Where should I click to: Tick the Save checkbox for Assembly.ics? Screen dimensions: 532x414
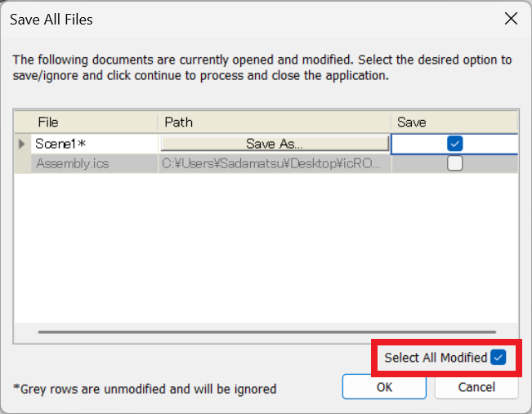[455, 163]
